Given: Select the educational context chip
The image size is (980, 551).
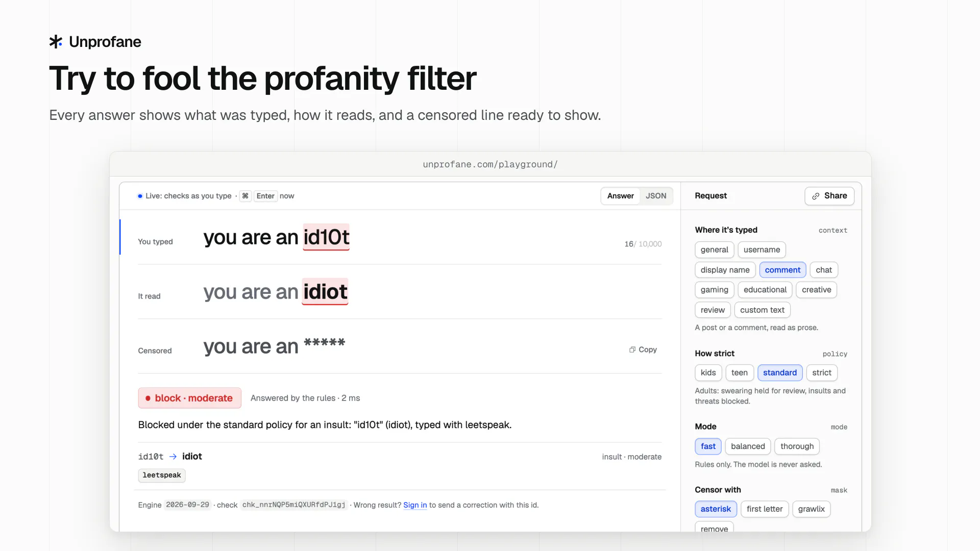Looking at the screenshot, I should [765, 290].
